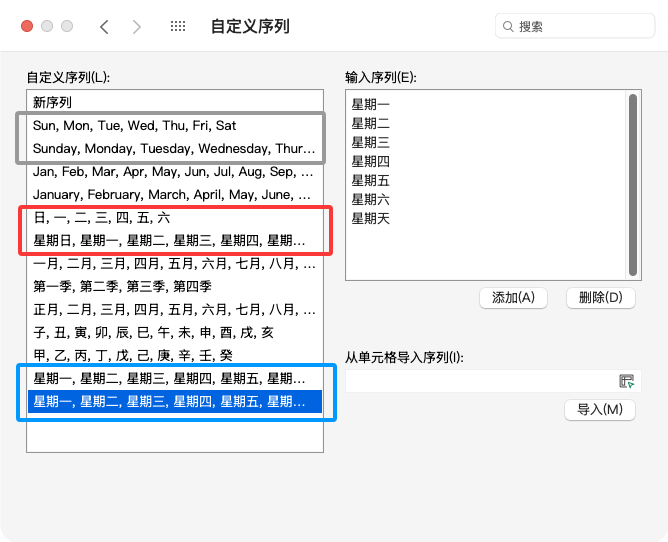Select the 甲, 乙, 丙, 丁 row
This screenshot has height=542, width=668.
(x=175, y=355)
